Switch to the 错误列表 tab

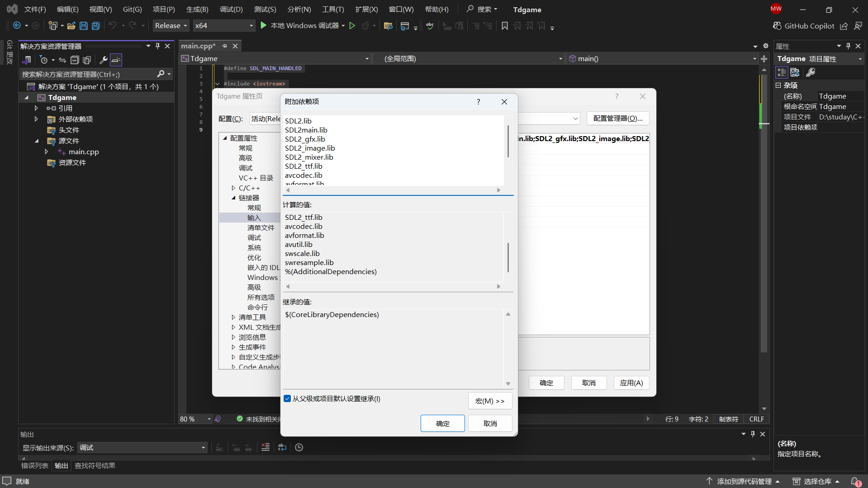pyautogui.click(x=35, y=465)
